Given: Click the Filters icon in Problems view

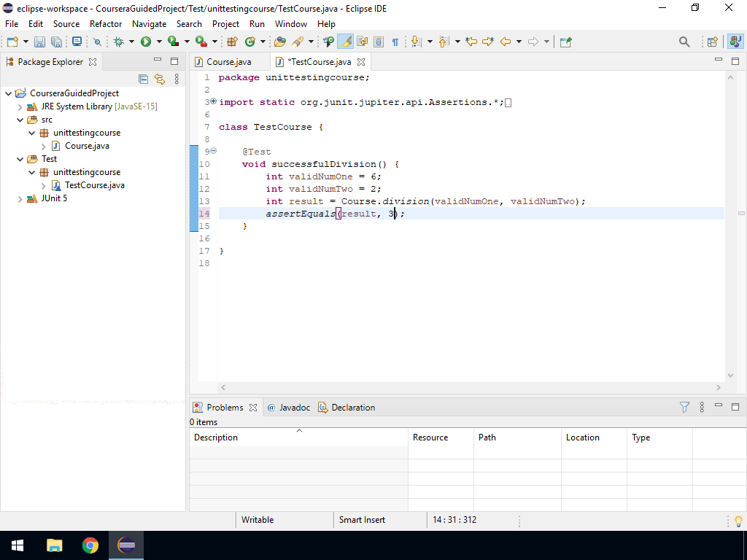Looking at the screenshot, I should click(684, 408).
